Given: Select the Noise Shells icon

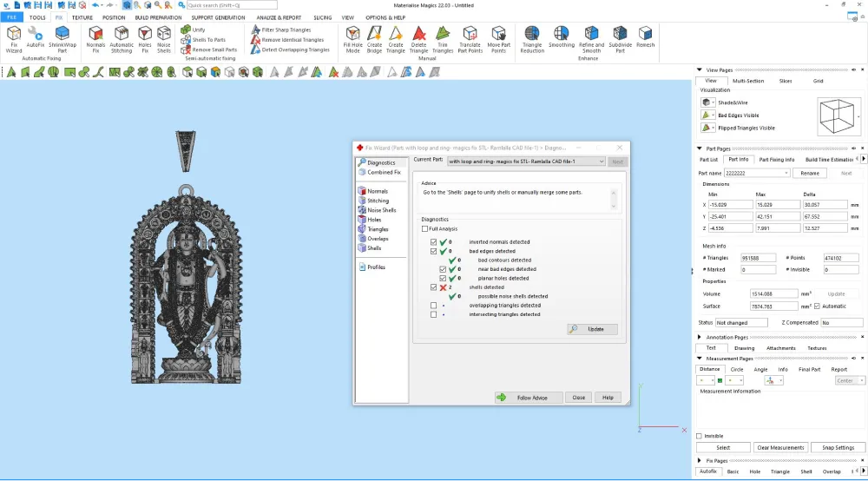Looking at the screenshot, I should [x=164, y=39].
